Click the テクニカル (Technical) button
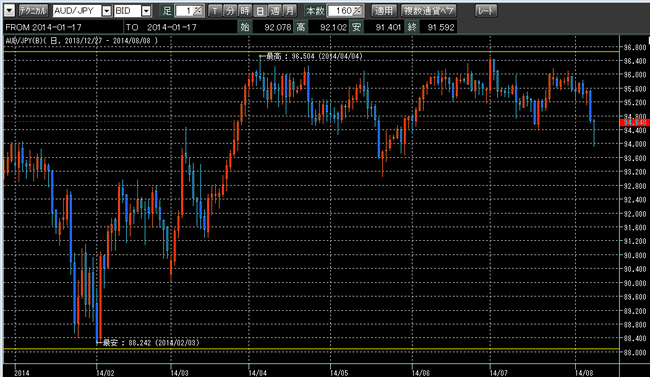The height and width of the screenshot is (377, 650). pyautogui.click(x=33, y=11)
